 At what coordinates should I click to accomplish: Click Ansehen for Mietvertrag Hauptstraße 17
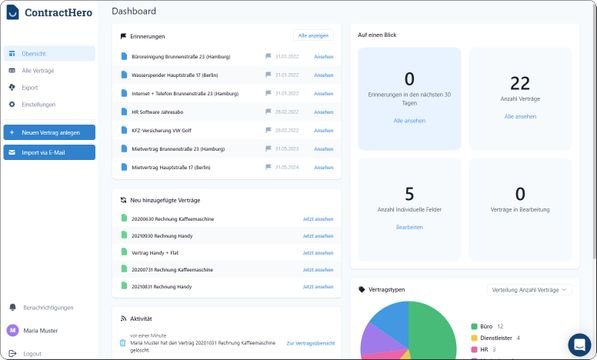[324, 167]
